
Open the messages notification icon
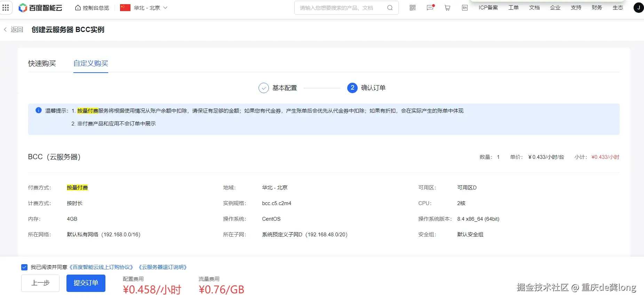tap(430, 8)
